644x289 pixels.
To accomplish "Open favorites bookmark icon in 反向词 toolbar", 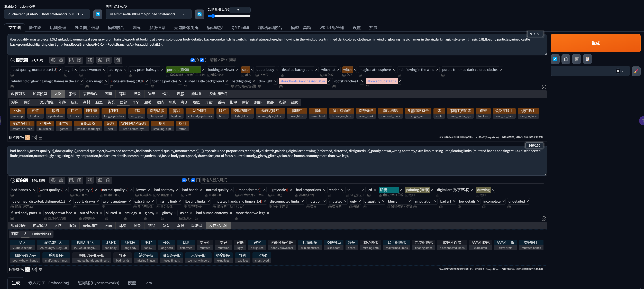I will (x=79, y=180).
